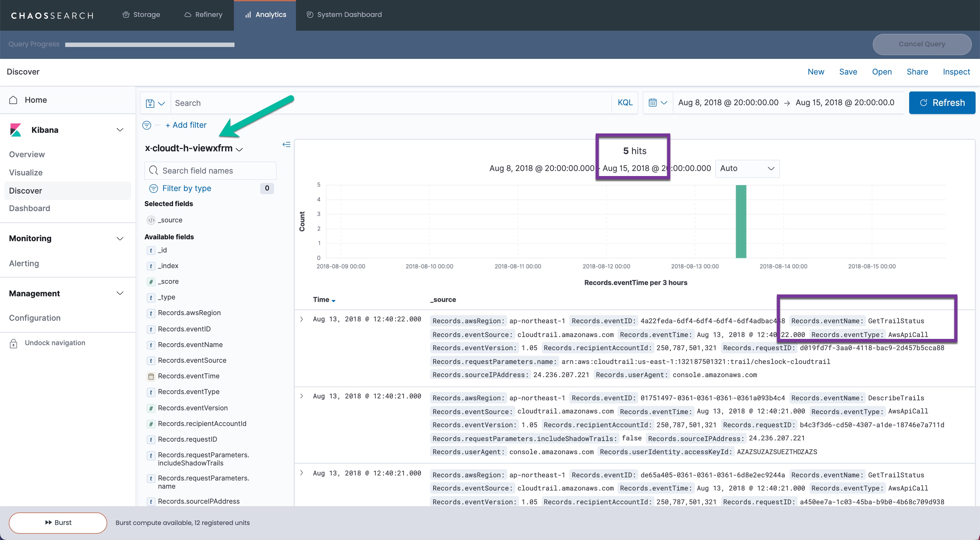This screenshot has height=540, width=980.
Task: Click the ChaosSearch logo
Action: click(52, 15)
